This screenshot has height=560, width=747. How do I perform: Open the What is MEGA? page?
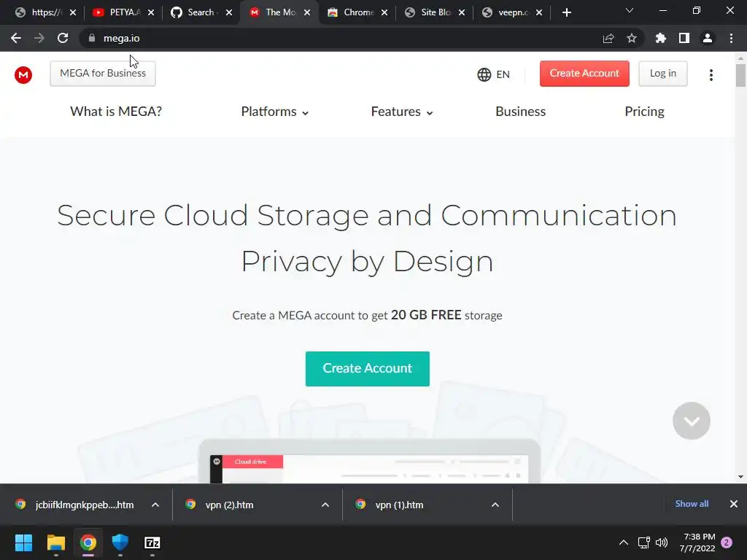pyautogui.click(x=116, y=112)
